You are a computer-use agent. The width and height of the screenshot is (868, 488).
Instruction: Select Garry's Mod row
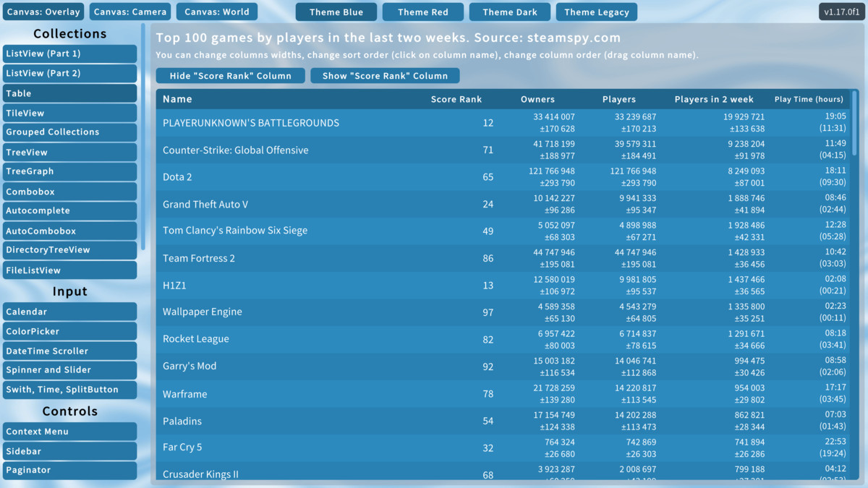click(503, 367)
